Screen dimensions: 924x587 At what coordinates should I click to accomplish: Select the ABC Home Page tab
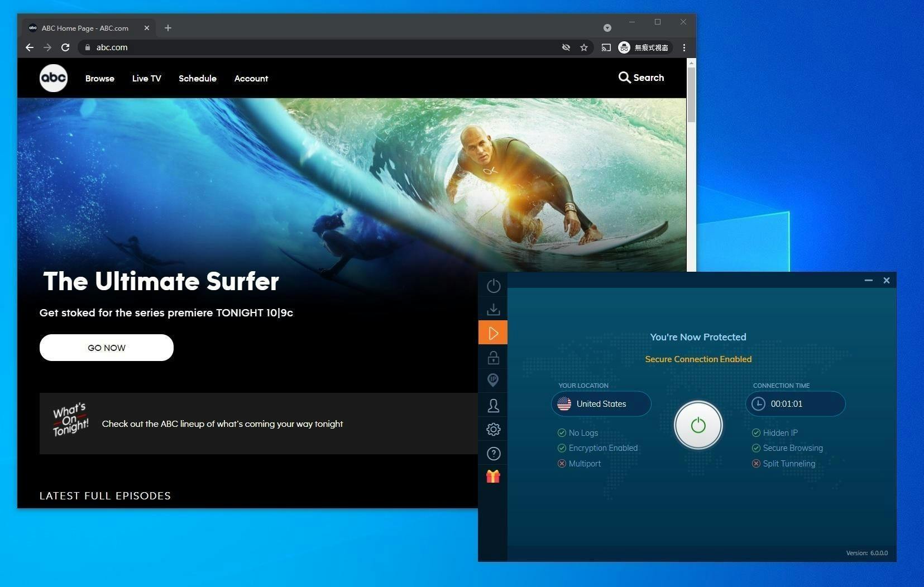[89, 28]
